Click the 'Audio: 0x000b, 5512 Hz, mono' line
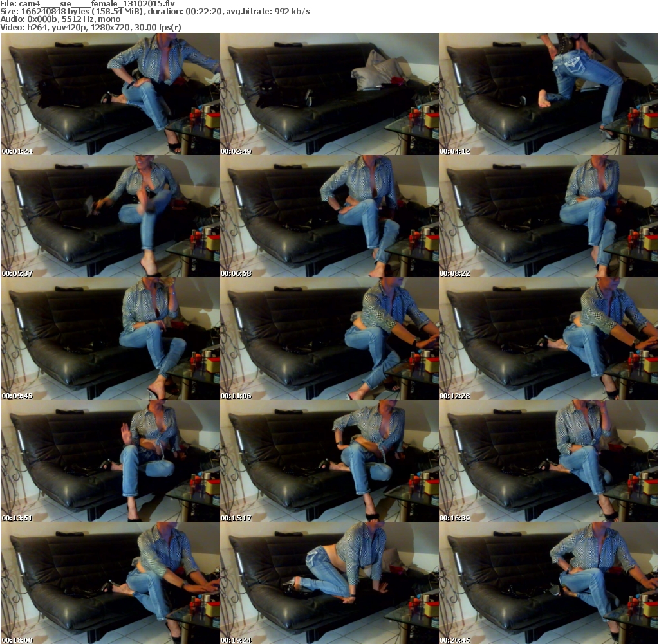 [60, 19]
